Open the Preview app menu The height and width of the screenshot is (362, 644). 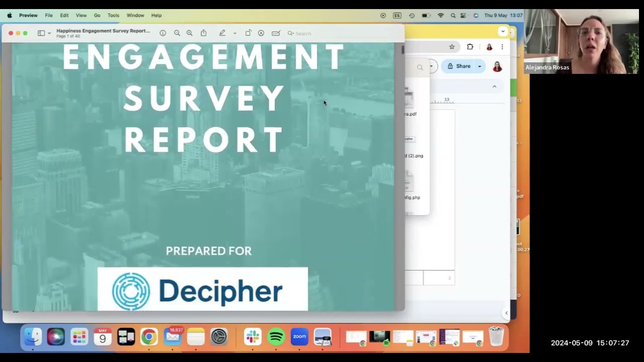pyautogui.click(x=28, y=16)
